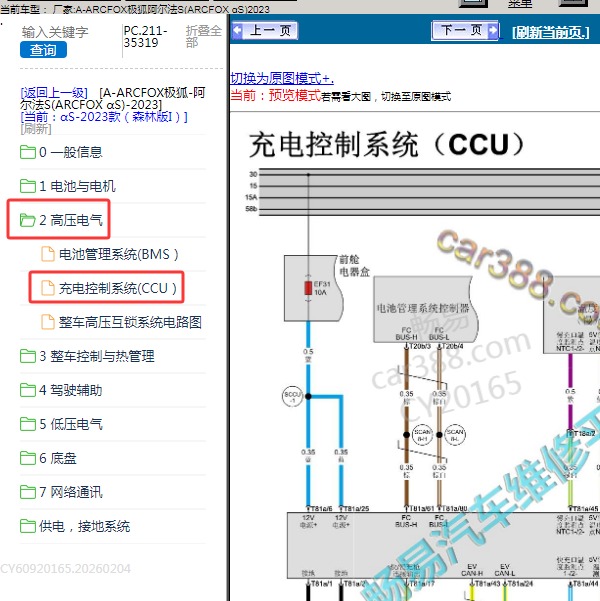Screen dimensions: 600x601
Task: Expand the 5 低压电气 folder
Action: pyautogui.click(x=71, y=424)
